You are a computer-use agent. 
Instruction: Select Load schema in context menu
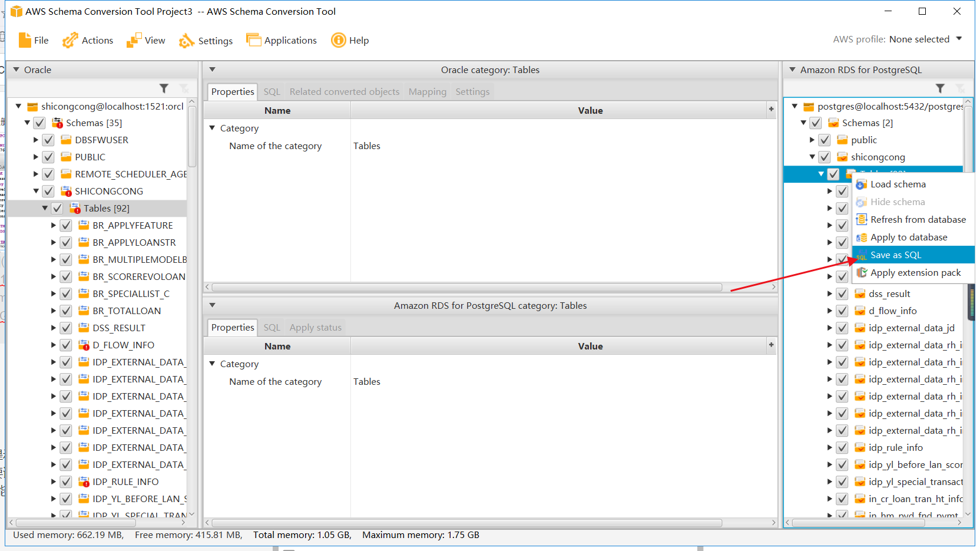click(913, 184)
